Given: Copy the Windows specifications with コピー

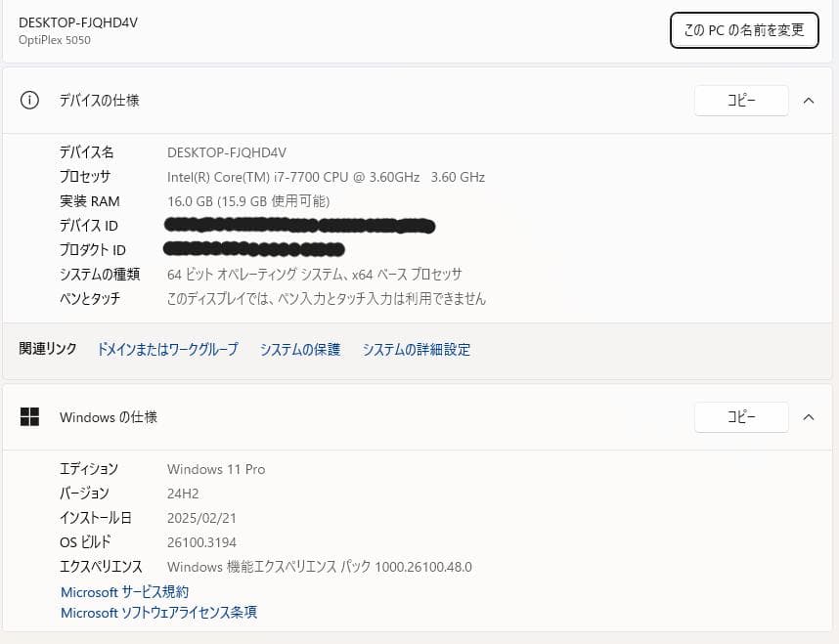Looking at the screenshot, I should pos(740,417).
